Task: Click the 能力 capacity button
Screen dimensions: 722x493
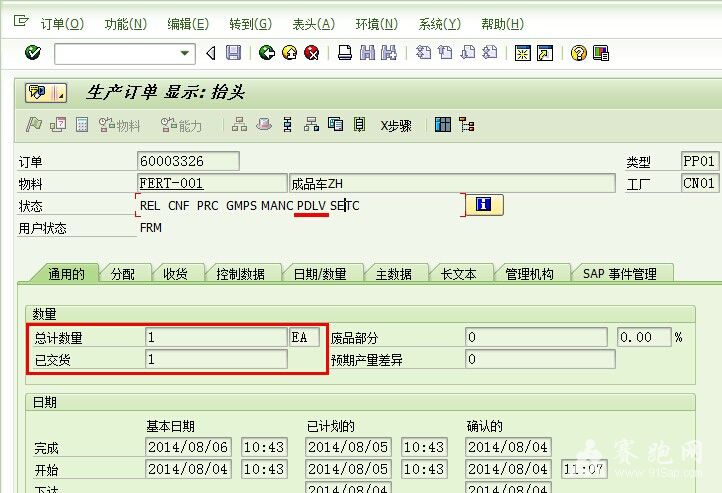Action: (x=181, y=125)
